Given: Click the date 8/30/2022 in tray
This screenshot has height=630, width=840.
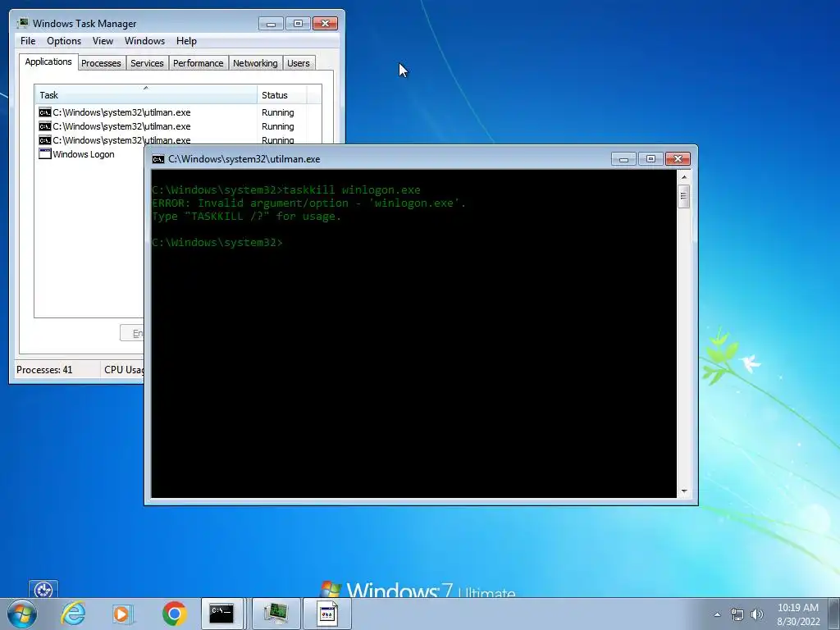Looking at the screenshot, I should [x=798, y=622].
